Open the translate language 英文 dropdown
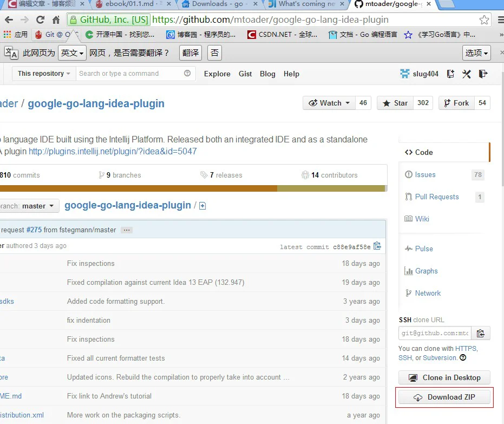This screenshot has height=424, width=504. [72, 53]
